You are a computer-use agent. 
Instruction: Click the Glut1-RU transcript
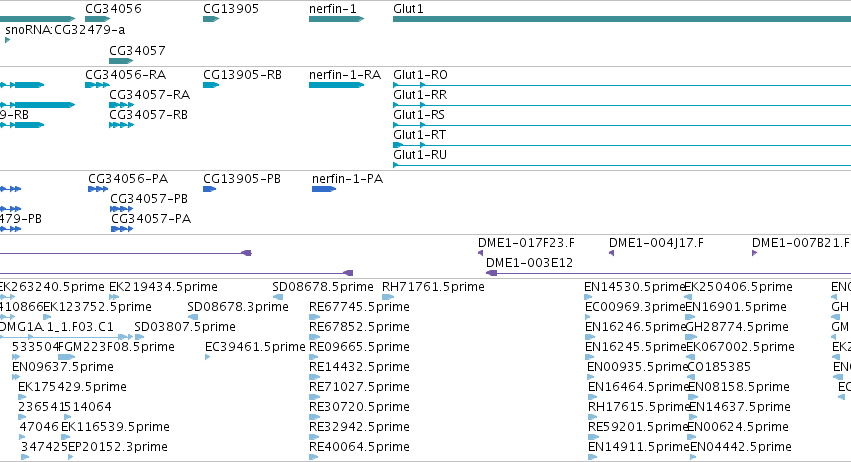[420, 155]
